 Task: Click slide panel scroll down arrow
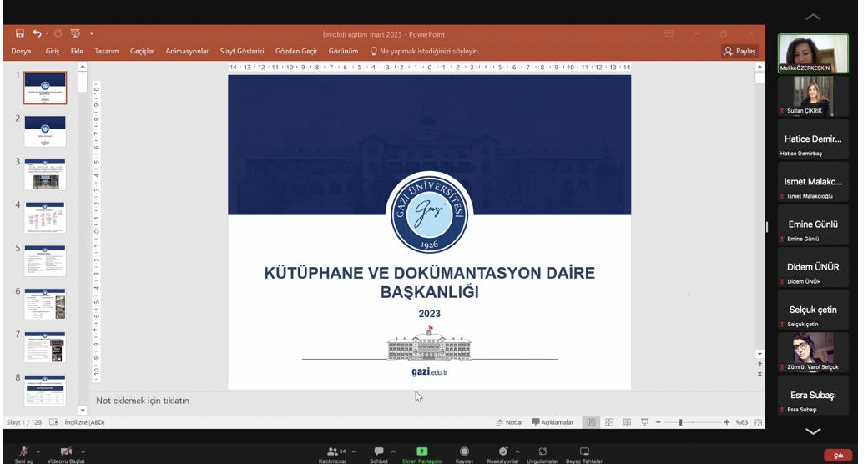pyautogui.click(x=83, y=411)
